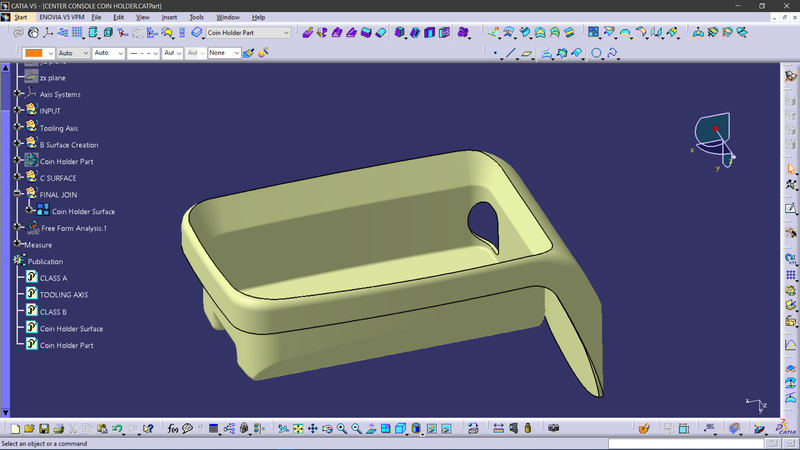Click the Capture camera icon
Image resolution: width=800 pixels, height=450 pixels.
coord(554,428)
